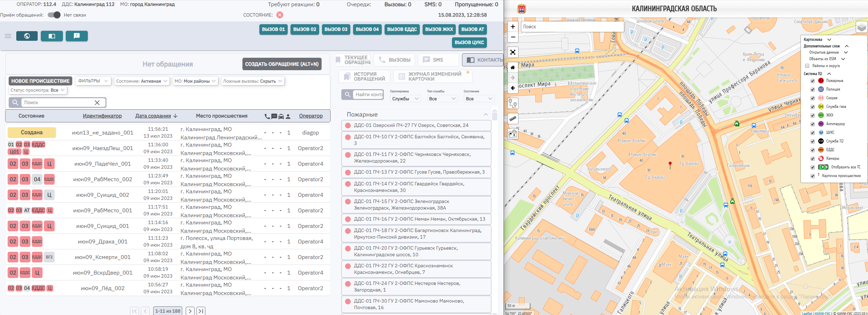Select contact ДДС-01 Озерский ПЧ-27 Озерск

416,126
